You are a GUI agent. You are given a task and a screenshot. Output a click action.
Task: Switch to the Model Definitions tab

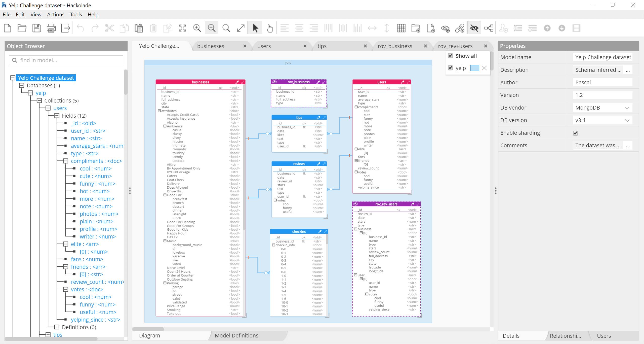pos(236,335)
